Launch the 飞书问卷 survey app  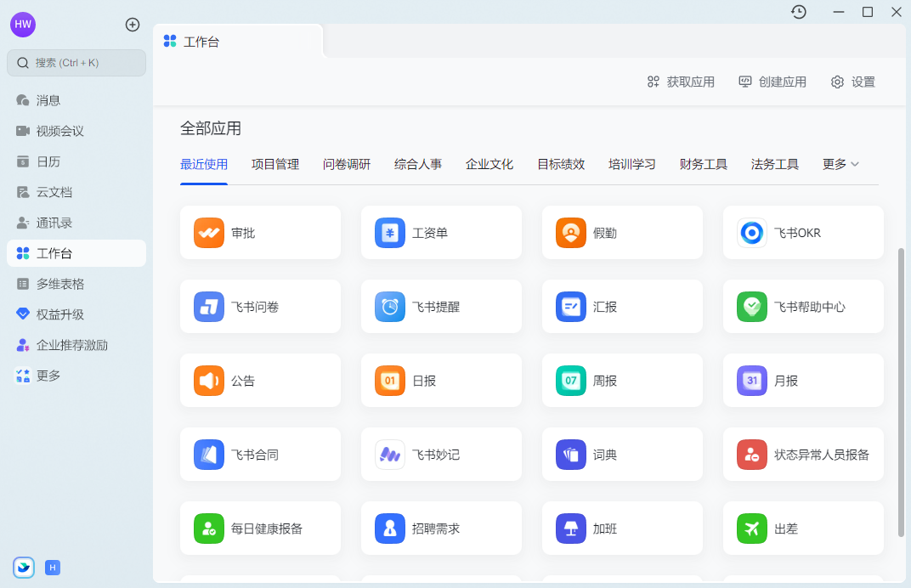pos(260,306)
